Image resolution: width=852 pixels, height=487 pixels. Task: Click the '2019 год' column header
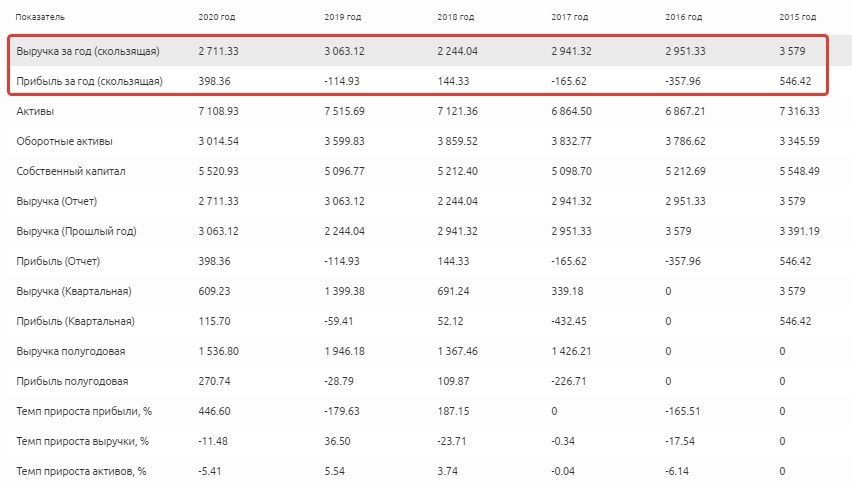[x=344, y=17]
